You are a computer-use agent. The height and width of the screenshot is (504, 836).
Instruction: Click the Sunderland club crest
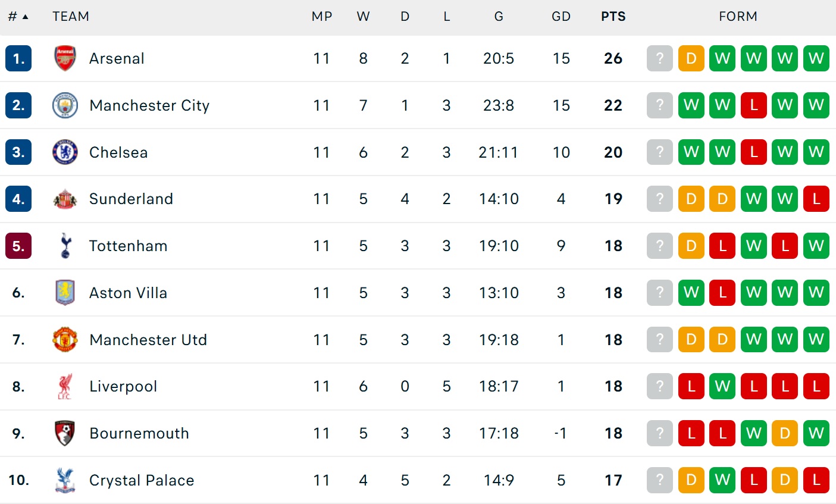click(x=65, y=199)
